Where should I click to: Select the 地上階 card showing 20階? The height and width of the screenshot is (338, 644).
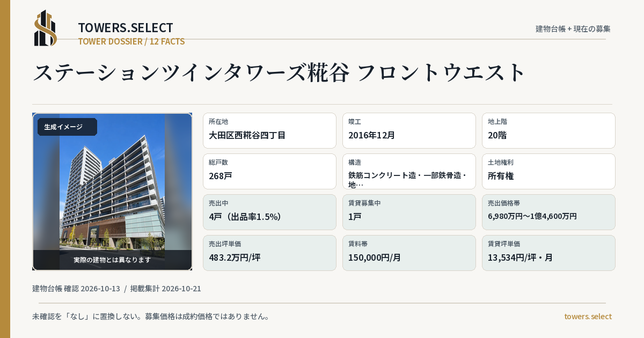click(548, 130)
